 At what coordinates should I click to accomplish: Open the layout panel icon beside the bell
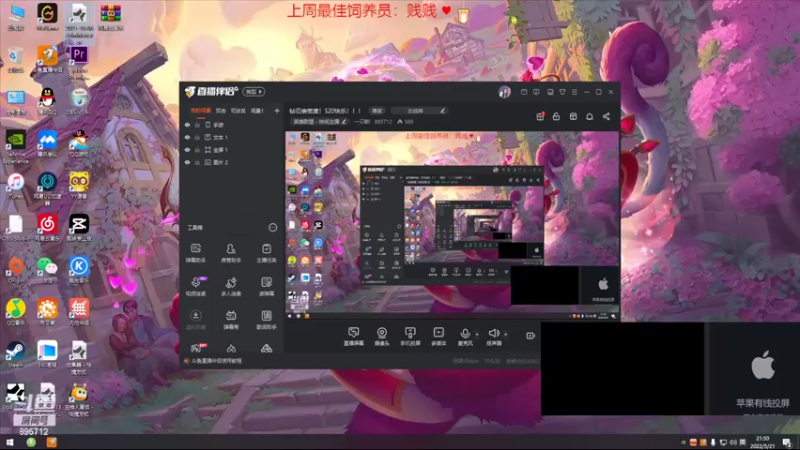point(573,116)
